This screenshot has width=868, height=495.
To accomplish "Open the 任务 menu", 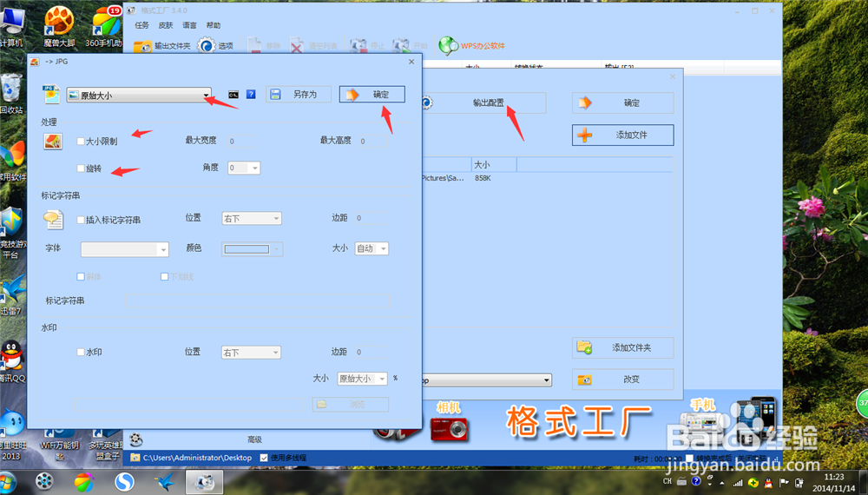I will [x=141, y=25].
